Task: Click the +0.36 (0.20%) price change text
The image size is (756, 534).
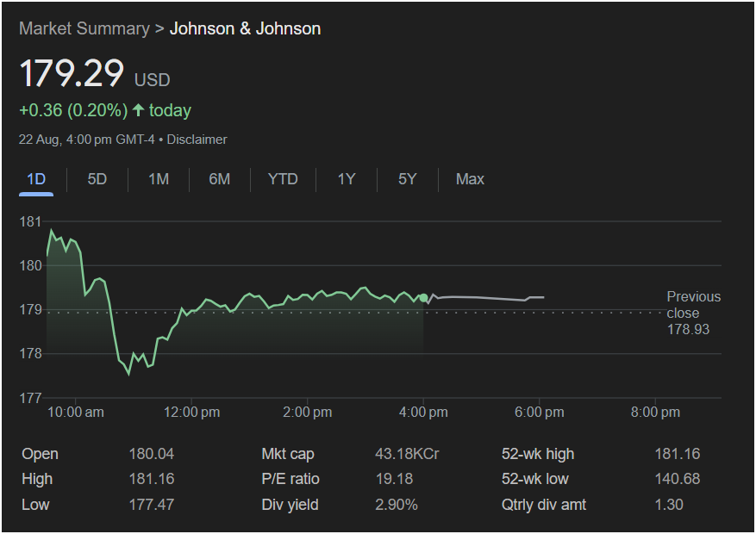Action: [73, 110]
